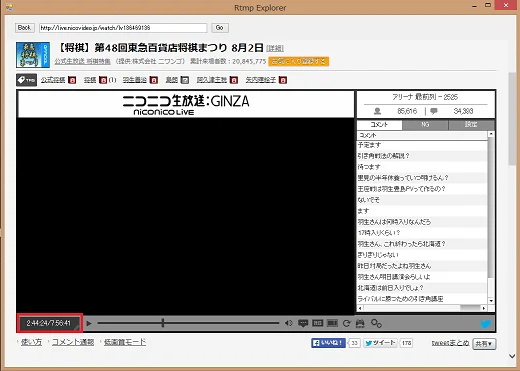Screen dimensions: 520x371
Task: Open the 使い方 help link
Action: 32,342
